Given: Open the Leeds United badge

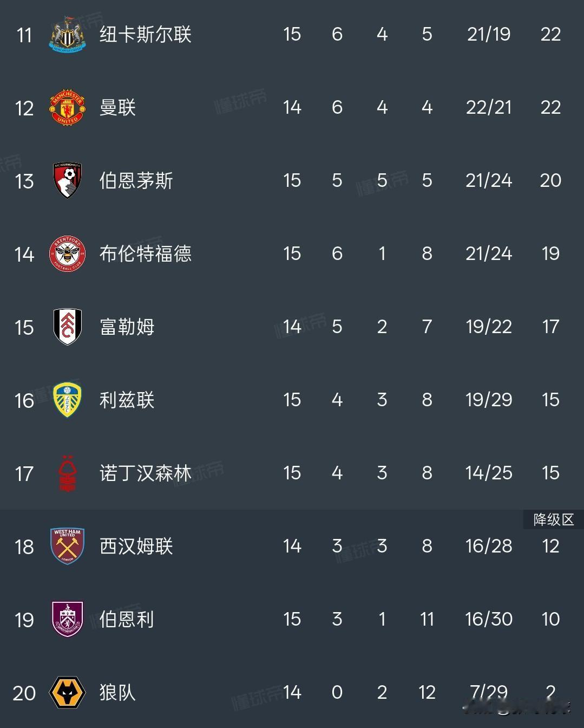Looking at the screenshot, I should (x=68, y=400).
